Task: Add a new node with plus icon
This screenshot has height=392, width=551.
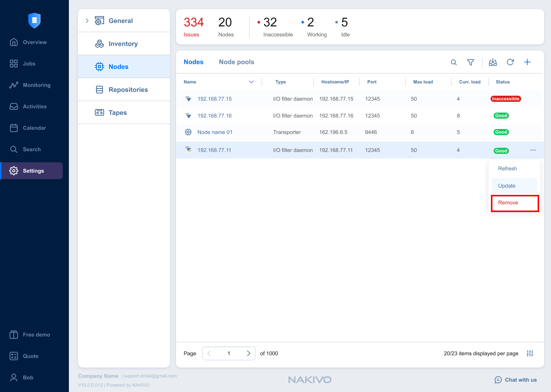Action: [x=527, y=62]
